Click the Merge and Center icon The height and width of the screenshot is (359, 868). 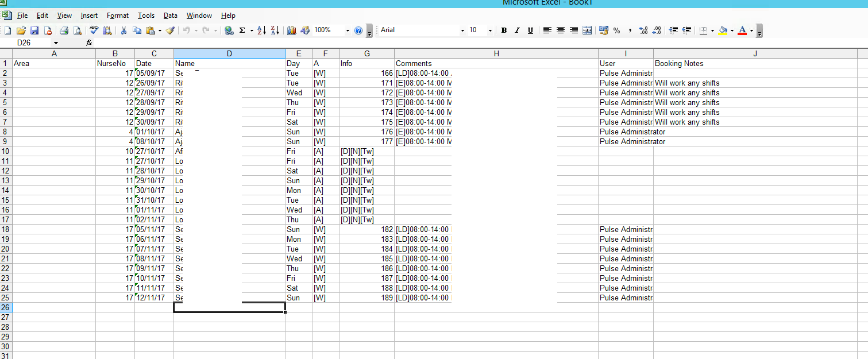587,30
